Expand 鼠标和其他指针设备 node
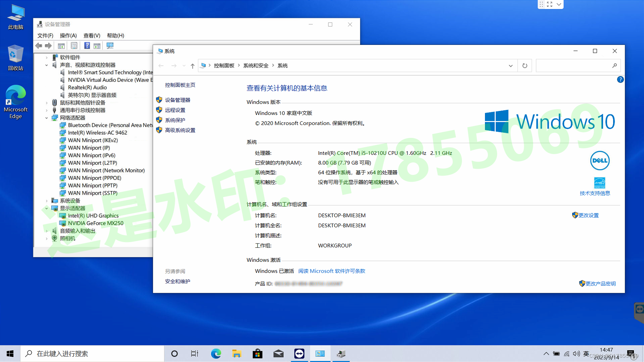The width and height of the screenshot is (644, 362). [x=47, y=103]
